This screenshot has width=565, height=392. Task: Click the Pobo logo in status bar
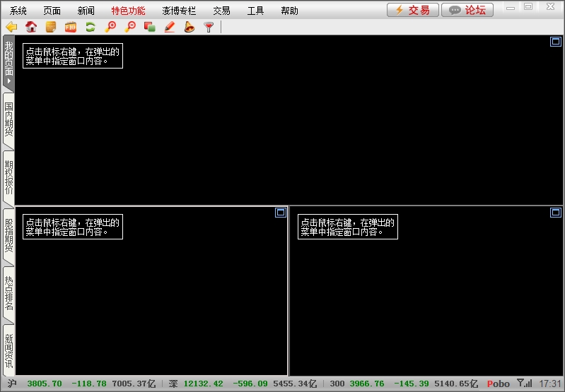pyautogui.click(x=499, y=384)
